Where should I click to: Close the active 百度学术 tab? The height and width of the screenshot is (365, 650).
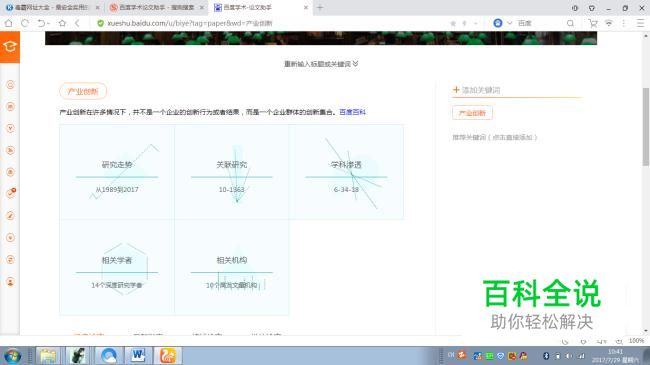pos(306,7)
